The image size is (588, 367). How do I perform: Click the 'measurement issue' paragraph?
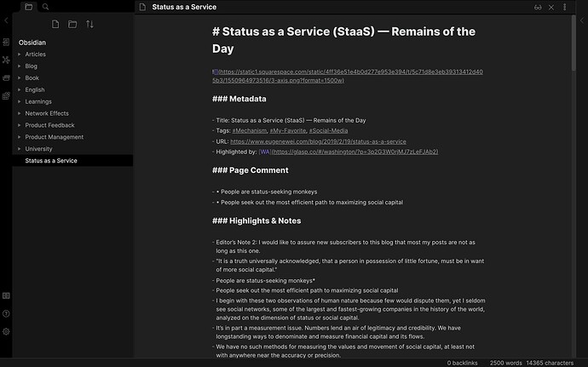click(338, 332)
